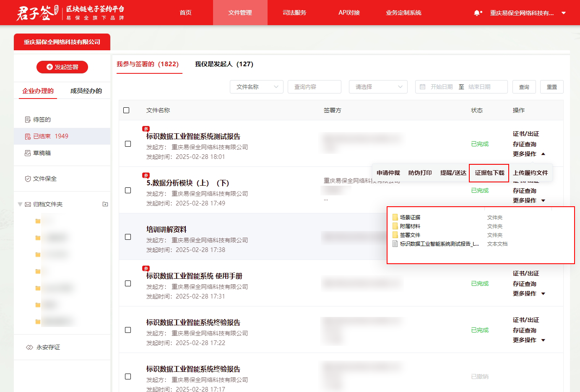The width and height of the screenshot is (580, 392).
Task: Open the 文件管理 tab
Action: click(x=240, y=13)
